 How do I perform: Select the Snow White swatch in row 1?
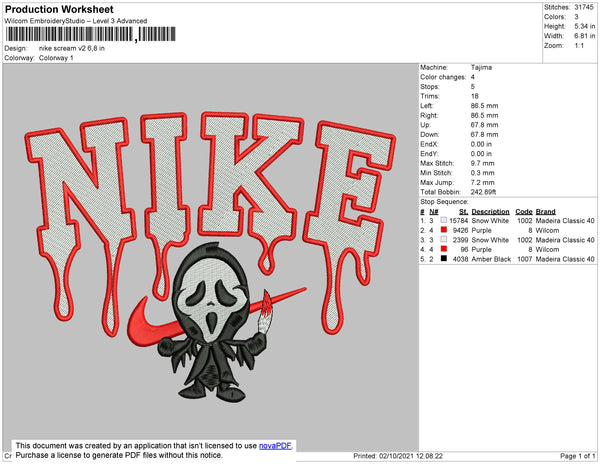(443, 220)
